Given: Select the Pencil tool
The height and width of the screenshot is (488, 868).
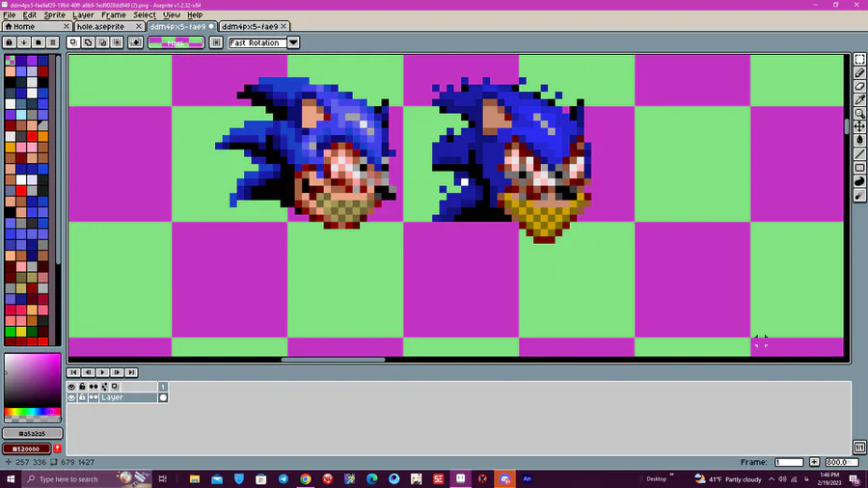Looking at the screenshot, I should 859,73.
